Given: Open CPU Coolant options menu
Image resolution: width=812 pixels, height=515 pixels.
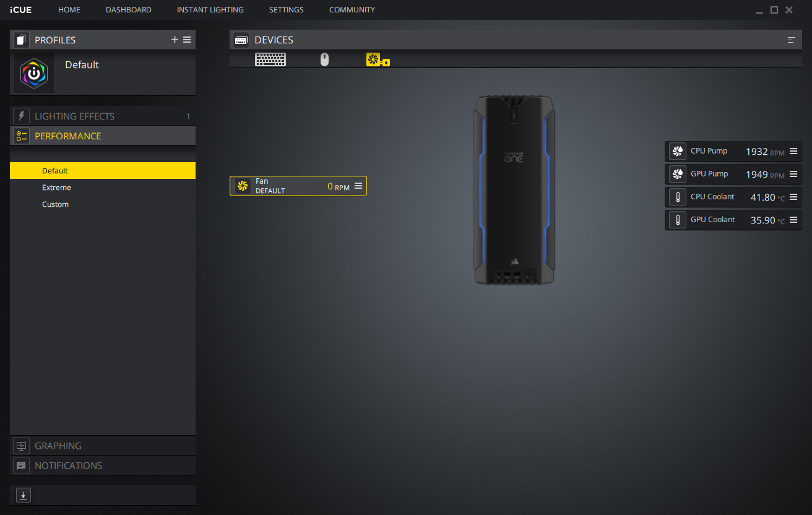Looking at the screenshot, I should pos(793,197).
